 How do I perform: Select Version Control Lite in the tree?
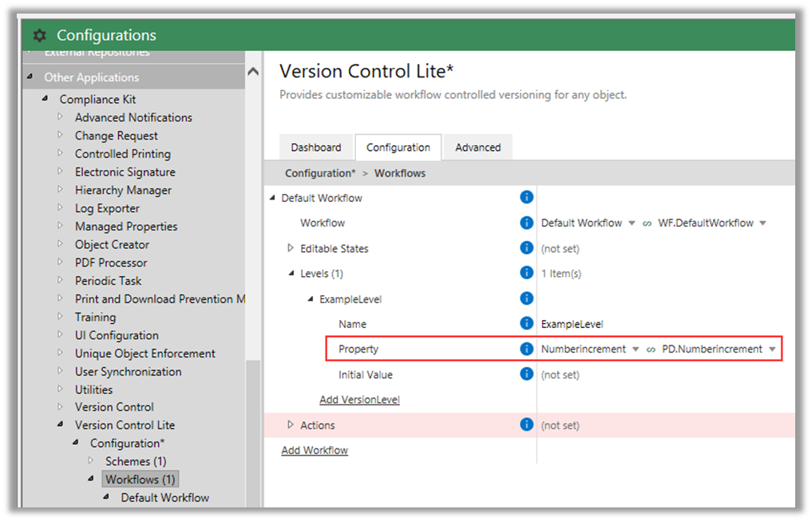point(125,424)
